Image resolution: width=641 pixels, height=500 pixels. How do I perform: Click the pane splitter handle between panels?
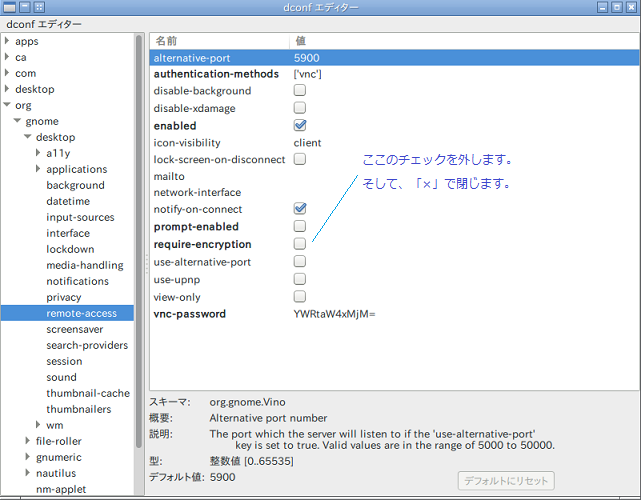146,264
